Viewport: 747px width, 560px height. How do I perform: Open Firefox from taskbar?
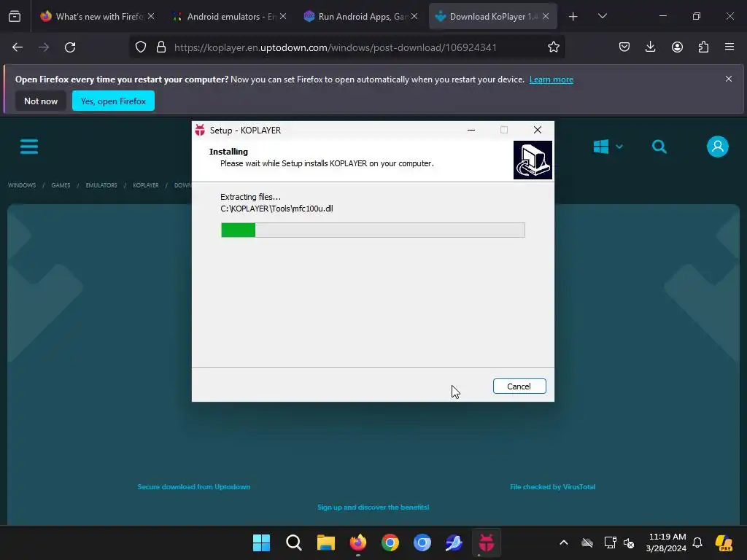(x=357, y=542)
